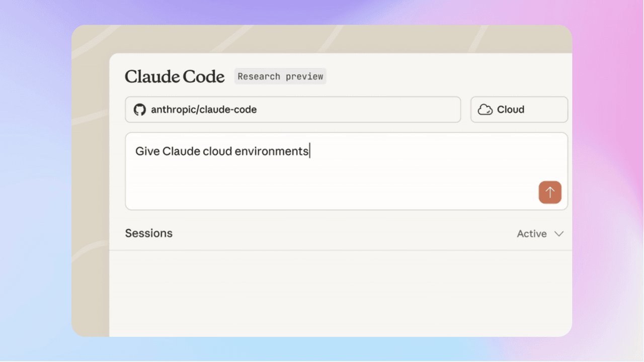Click the word "cloud" in the prompt
This screenshot has width=644, height=362.
coord(217,151)
